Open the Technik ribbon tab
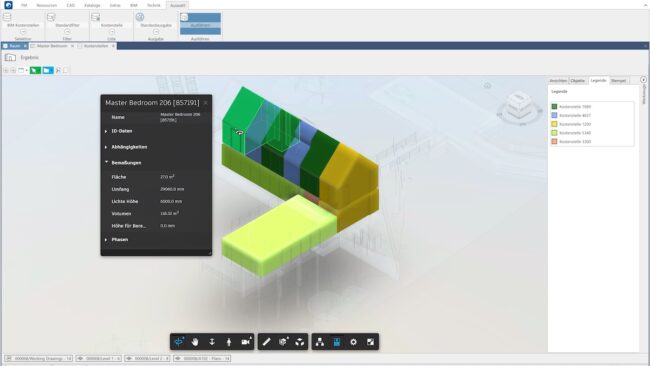Viewport: 650px width, 366px height. [153, 5]
